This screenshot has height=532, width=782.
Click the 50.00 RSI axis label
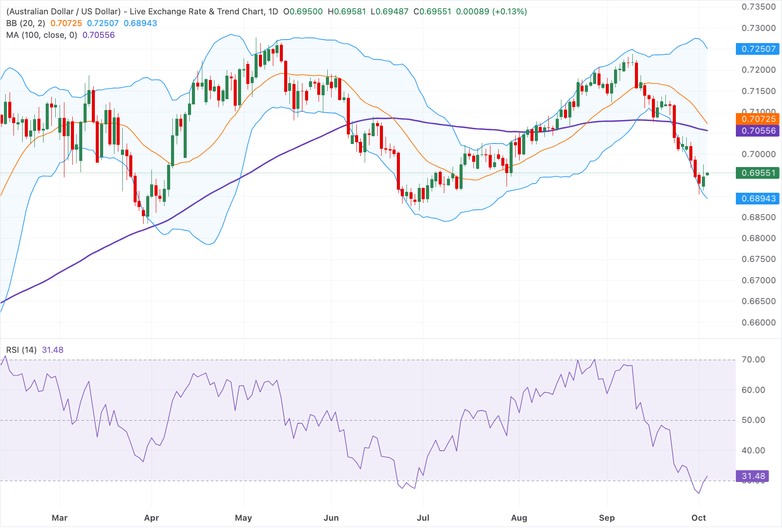coord(753,420)
